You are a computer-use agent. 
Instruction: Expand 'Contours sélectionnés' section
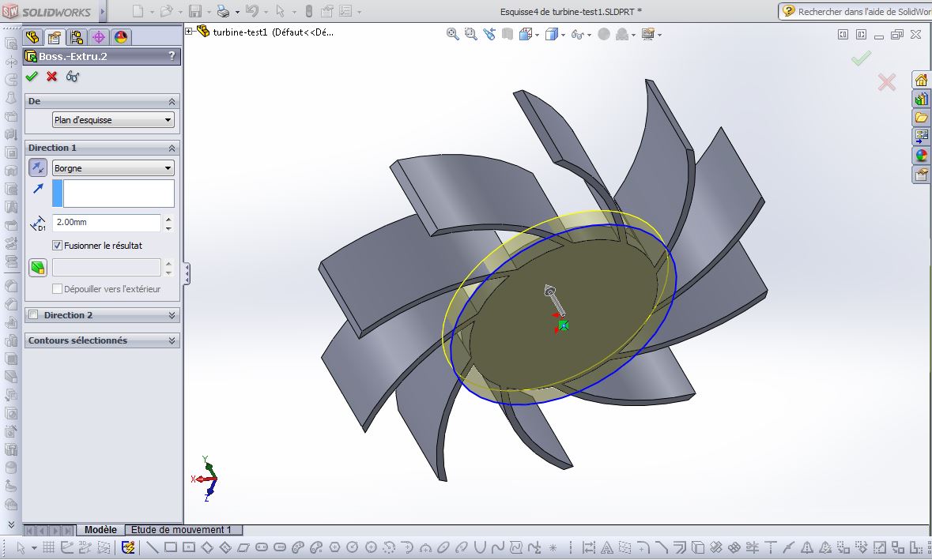pyautogui.click(x=172, y=340)
